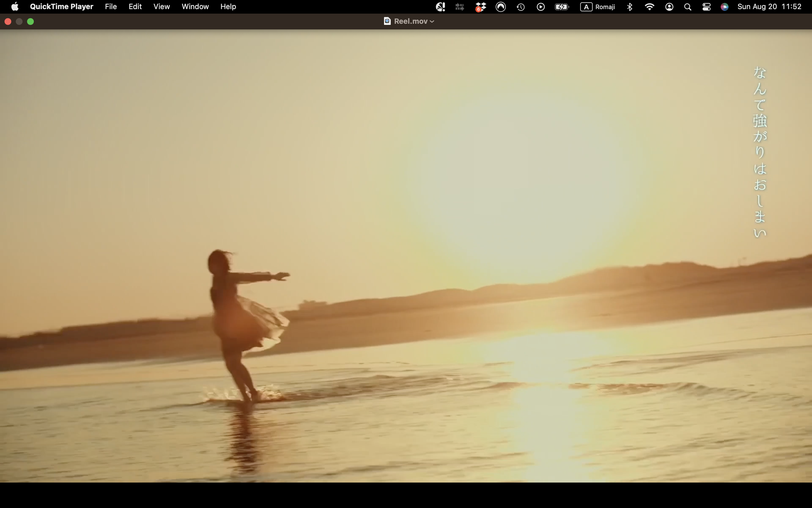812x508 pixels.
Task: Open the Edit menu
Action: click(135, 7)
